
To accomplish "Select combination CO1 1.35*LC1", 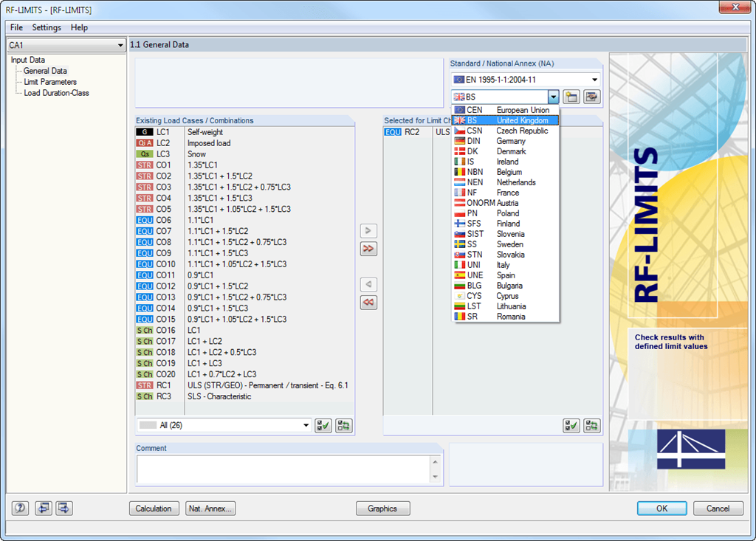I will click(245, 165).
